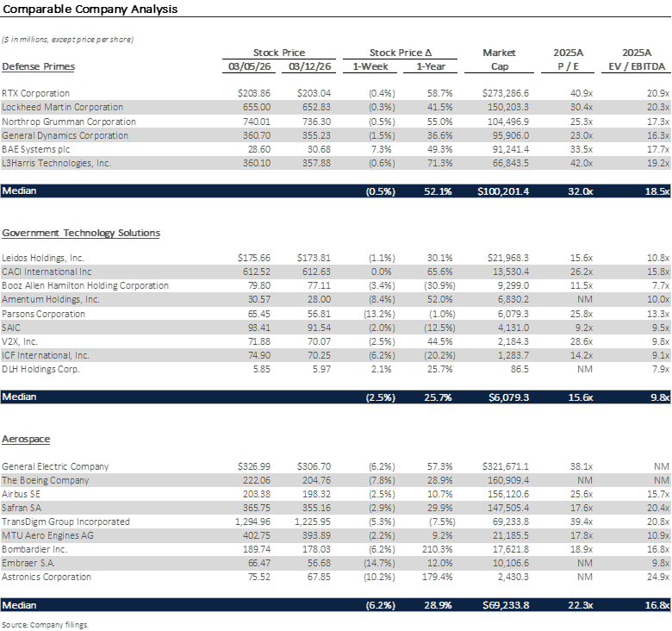
Task: Select the 1-Week column header
Action: (370, 66)
